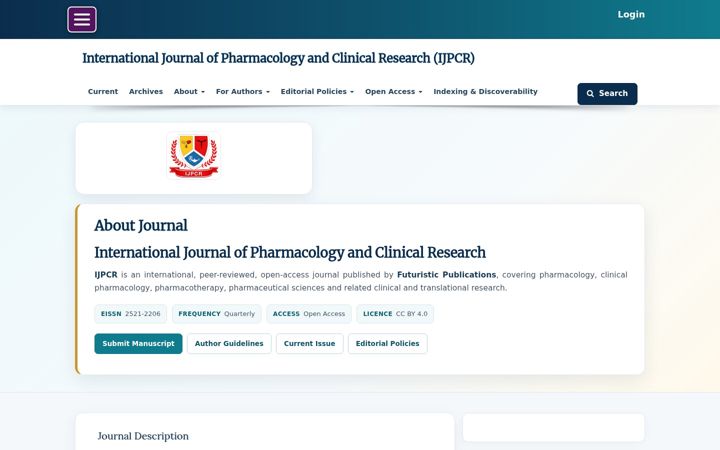View the Current Issue button
This screenshot has height=450, width=720.
tap(309, 343)
